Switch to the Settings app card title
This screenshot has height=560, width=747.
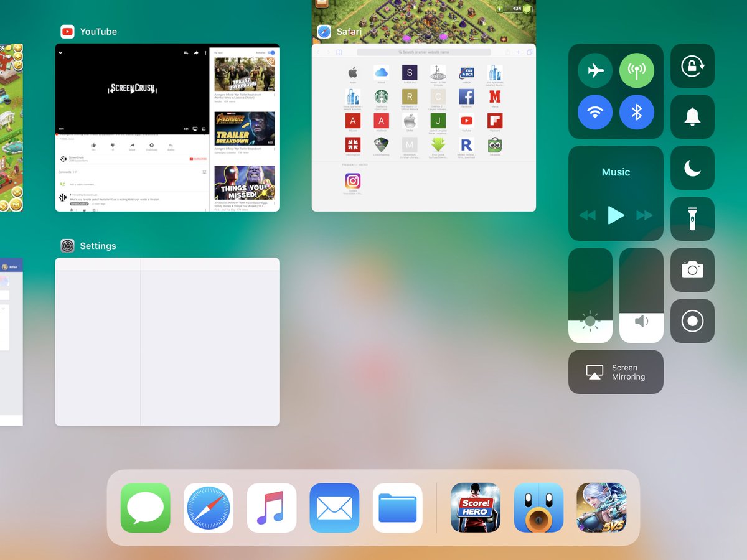coord(98,246)
